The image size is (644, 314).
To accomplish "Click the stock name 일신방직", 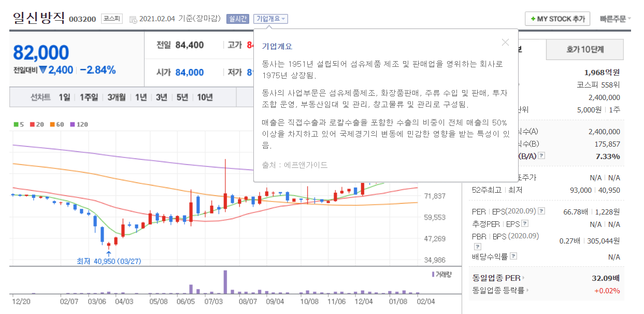I will [x=39, y=18].
